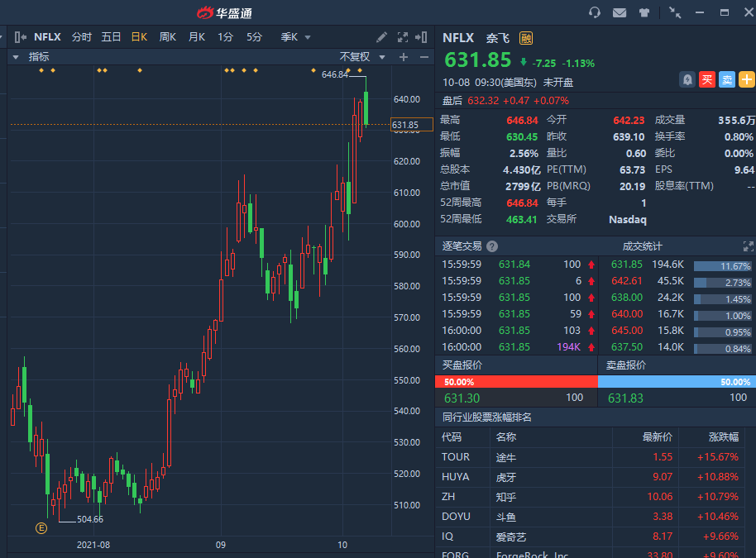Click the NFLX symbol in chart toolbar
Image resolution: width=756 pixels, height=558 pixels.
[x=47, y=37]
